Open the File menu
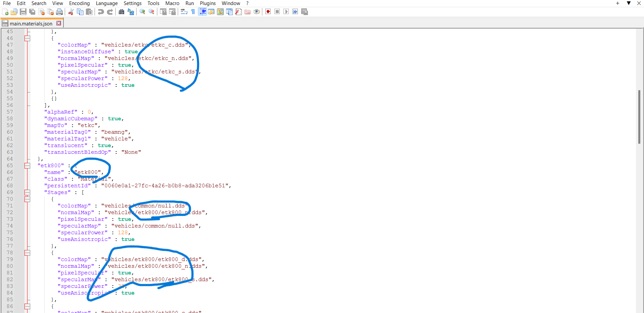The width and height of the screenshot is (644, 313). tap(7, 3)
